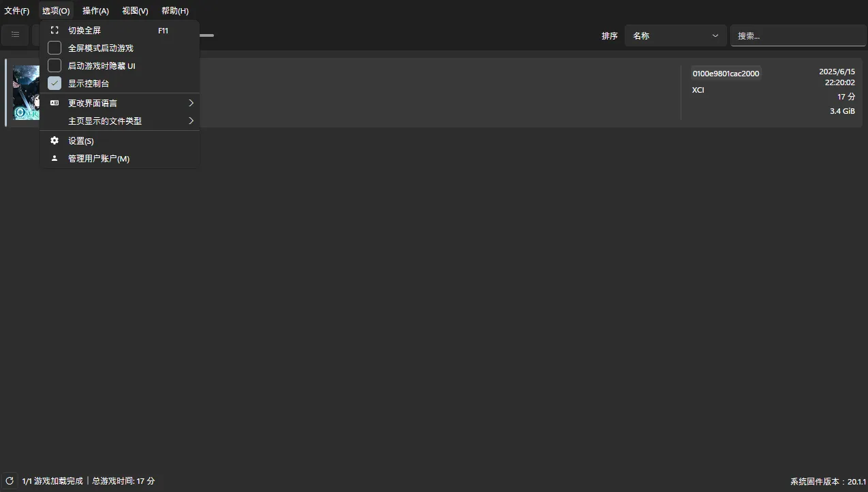Click the icon size slider
This screenshot has height=492, width=868.
click(206, 35)
